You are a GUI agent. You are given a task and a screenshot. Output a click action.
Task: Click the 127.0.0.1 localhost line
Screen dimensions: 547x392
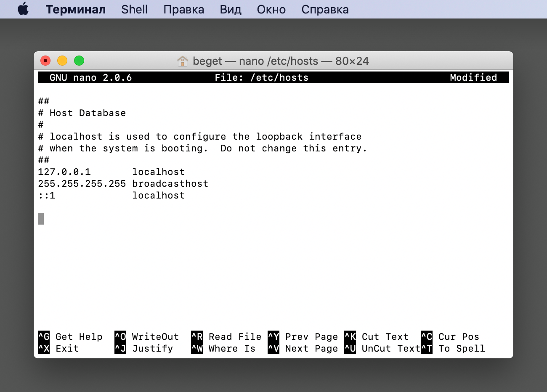coord(111,172)
